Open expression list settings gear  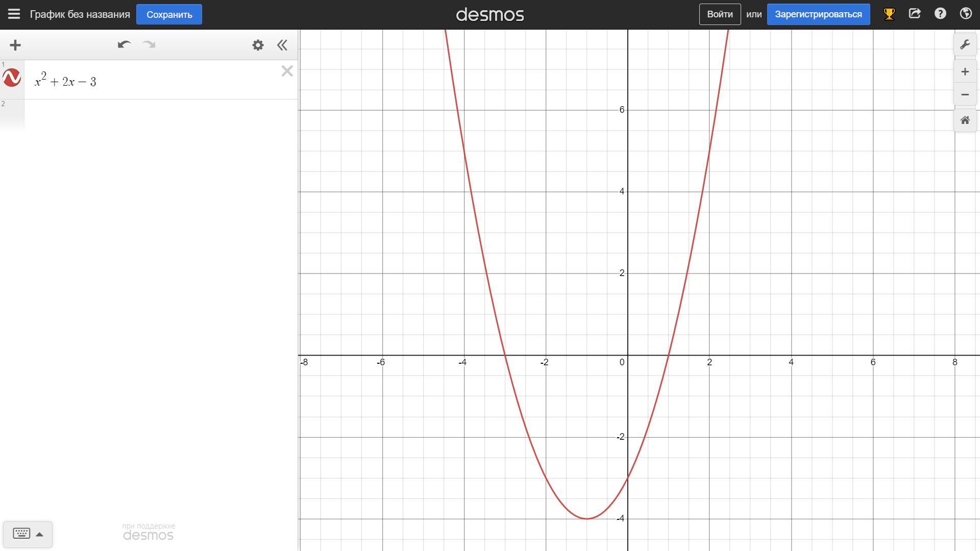pos(258,45)
